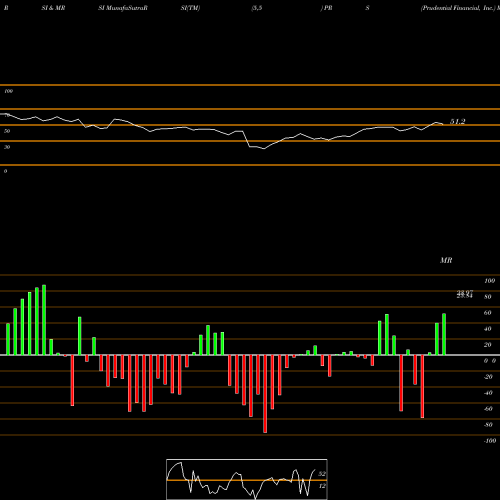
Task: Click the 52 label in mini chart
Action: (322, 474)
